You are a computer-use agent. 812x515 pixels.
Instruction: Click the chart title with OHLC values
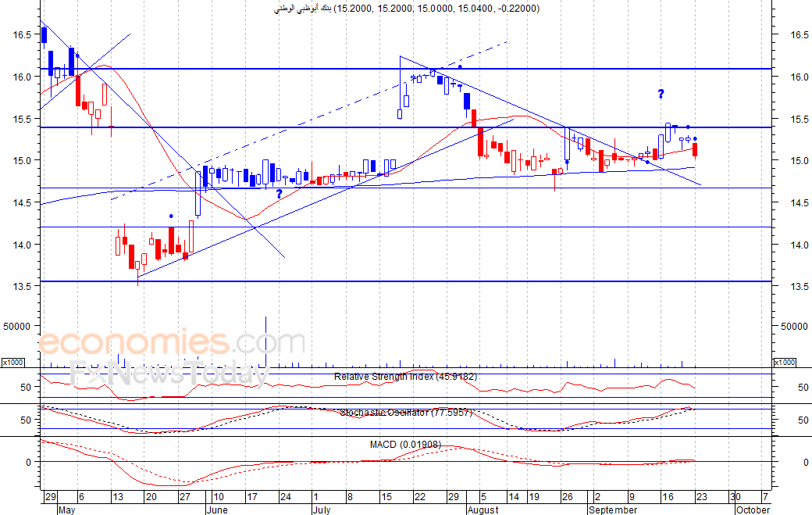pos(407,9)
